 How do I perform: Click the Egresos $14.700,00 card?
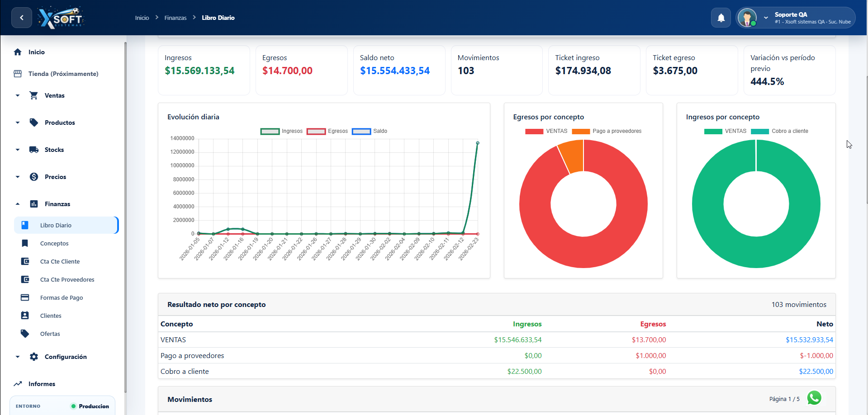click(301, 70)
